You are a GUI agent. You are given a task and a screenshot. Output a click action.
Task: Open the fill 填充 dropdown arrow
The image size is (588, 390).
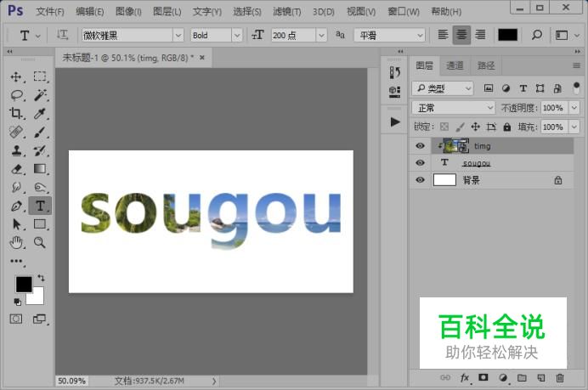574,127
